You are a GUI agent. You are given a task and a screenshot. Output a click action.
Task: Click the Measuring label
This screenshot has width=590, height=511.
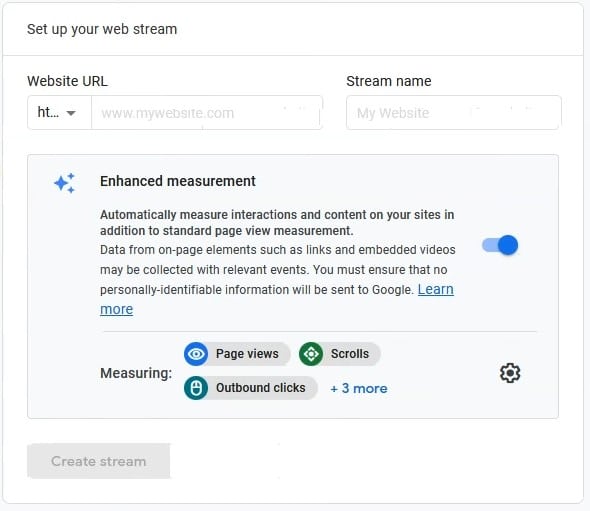[136, 373]
